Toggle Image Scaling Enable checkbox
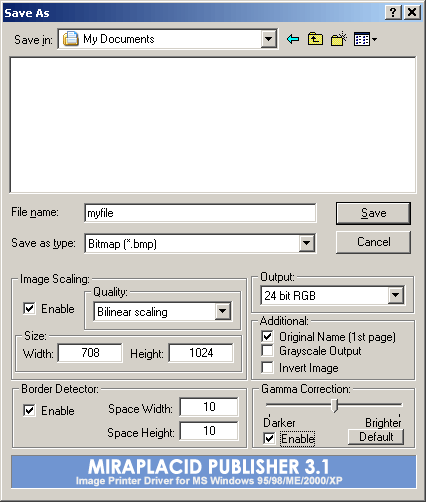 [x=29, y=308]
